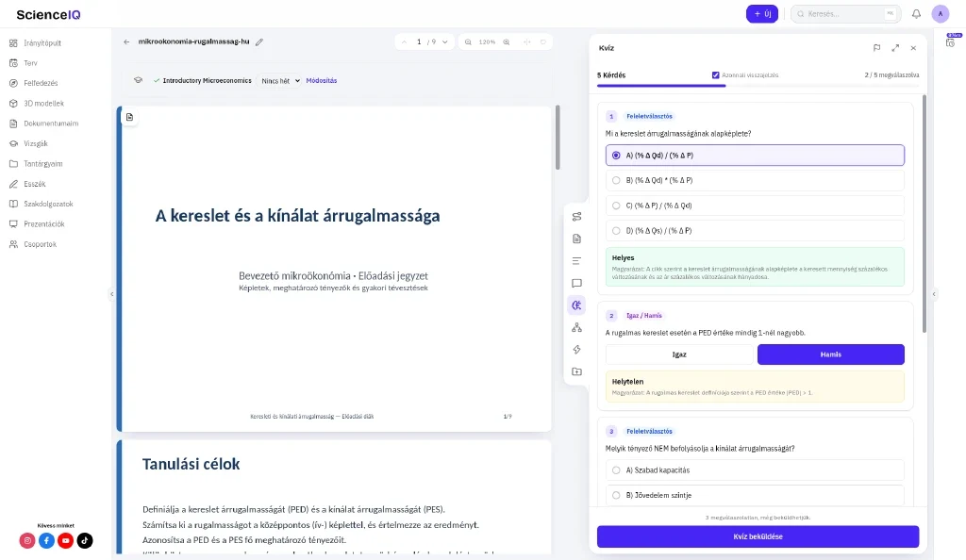Click the Esszék pen icon
Viewport: 966px width, 560px height.
pyautogui.click(x=13, y=184)
